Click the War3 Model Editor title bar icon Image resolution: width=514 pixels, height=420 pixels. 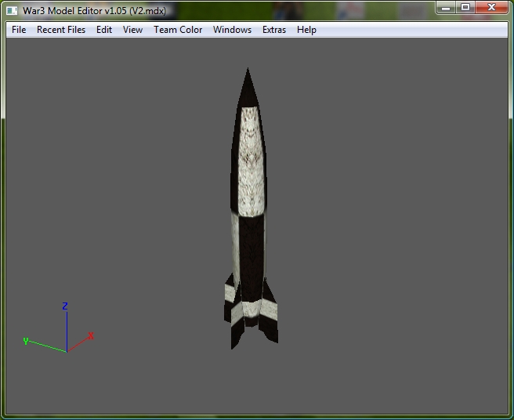[x=12, y=11]
